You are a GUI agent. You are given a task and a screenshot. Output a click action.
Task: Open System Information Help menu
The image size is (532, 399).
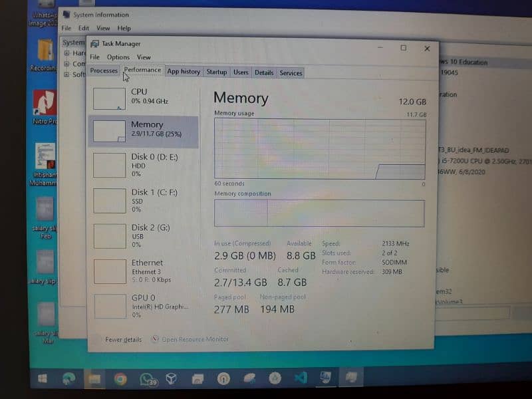click(x=124, y=29)
